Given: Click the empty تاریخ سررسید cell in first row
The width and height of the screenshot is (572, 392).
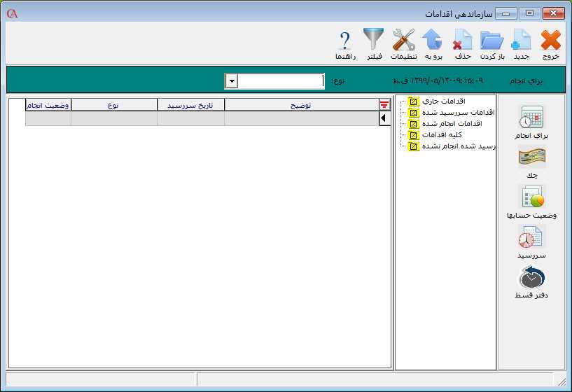Looking at the screenshot, I should point(191,118).
